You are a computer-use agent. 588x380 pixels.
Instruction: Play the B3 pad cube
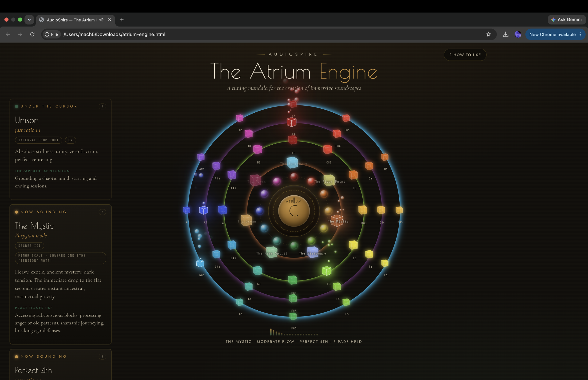(258, 149)
